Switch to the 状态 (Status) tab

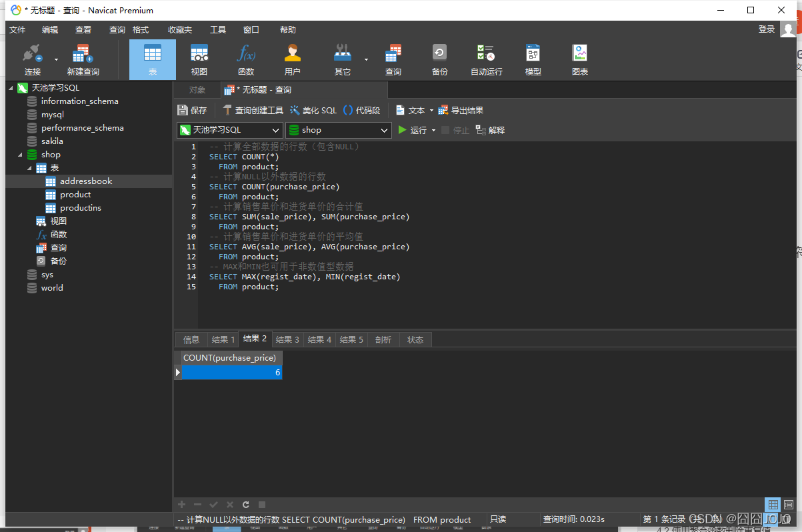coord(415,340)
